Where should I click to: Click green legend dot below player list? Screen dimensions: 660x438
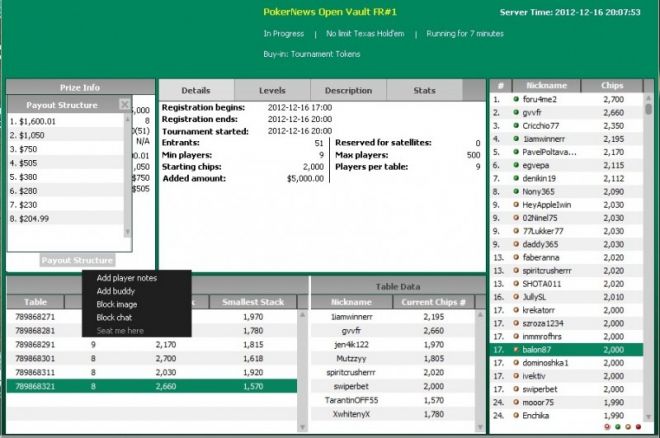pos(618,427)
